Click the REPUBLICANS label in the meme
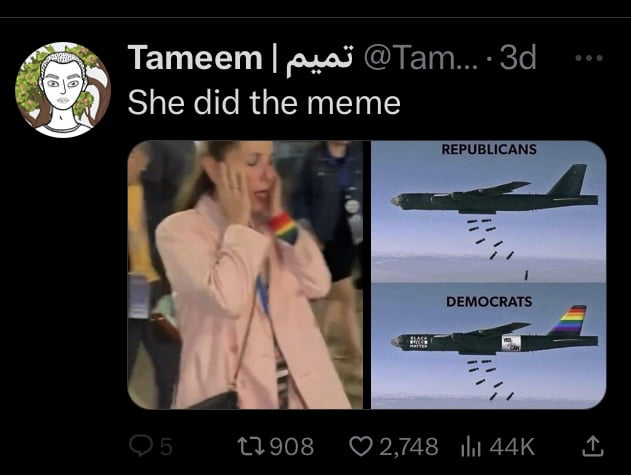 tap(489, 149)
